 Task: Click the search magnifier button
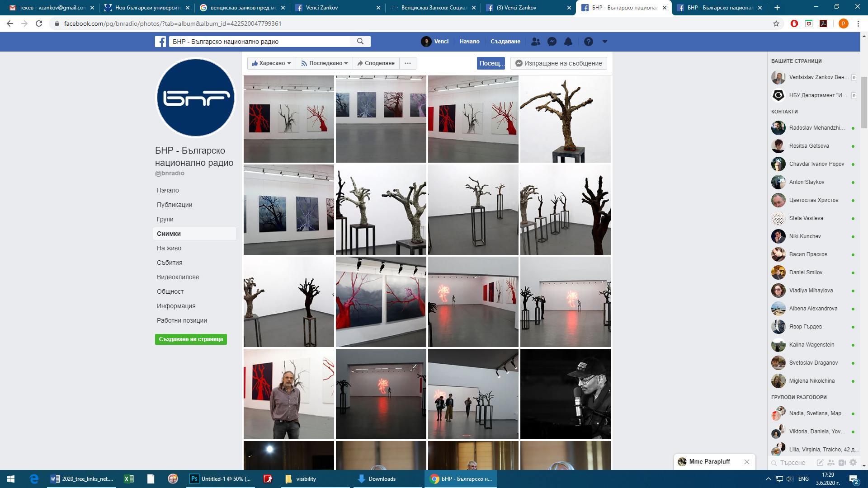click(x=360, y=42)
